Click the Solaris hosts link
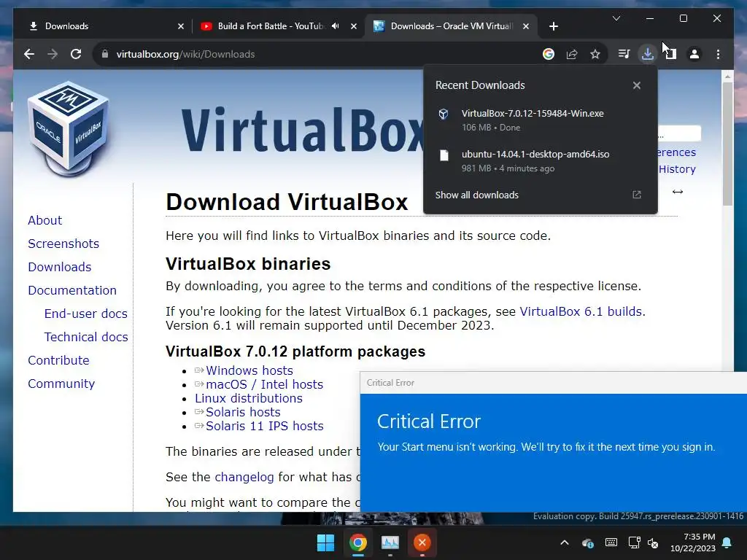This screenshot has width=747, height=560. 243,412
